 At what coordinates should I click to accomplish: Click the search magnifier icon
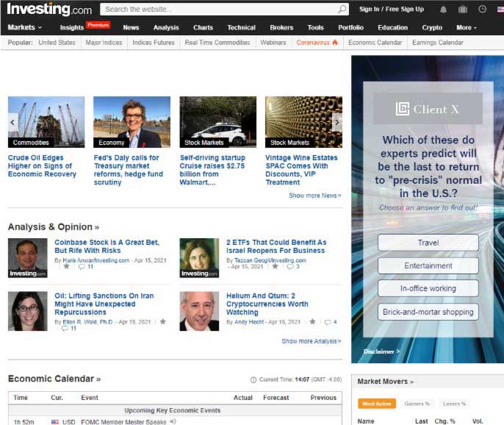point(342,9)
